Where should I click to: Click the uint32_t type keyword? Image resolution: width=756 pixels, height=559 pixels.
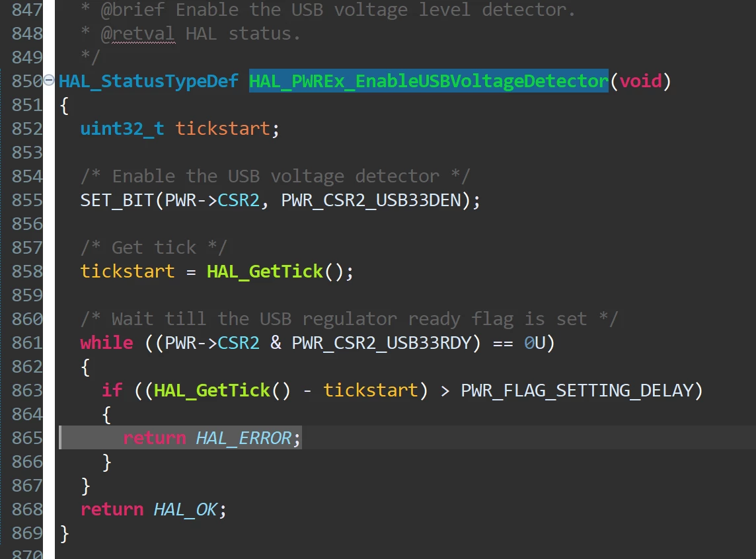pyautogui.click(x=122, y=129)
